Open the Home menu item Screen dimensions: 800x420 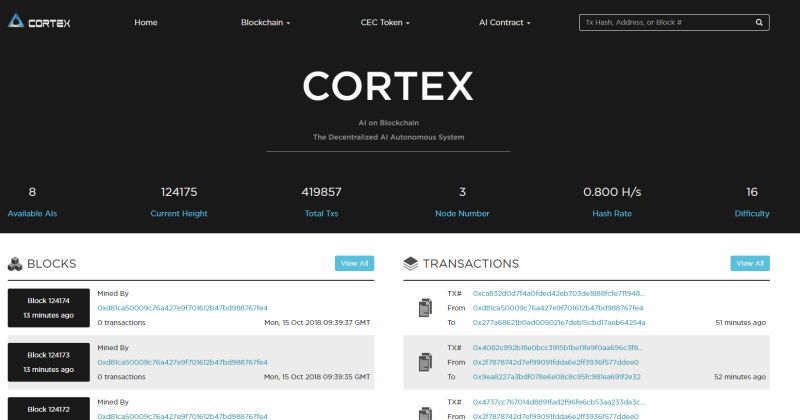146,22
